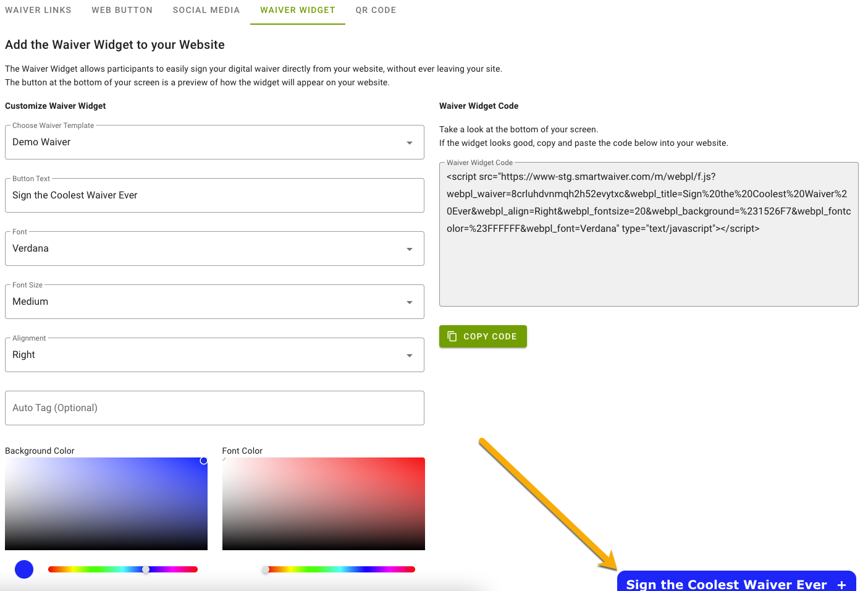Click the arrow icon of Waiver Template dropdown
The height and width of the screenshot is (591, 868).
(x=410, y=143)
